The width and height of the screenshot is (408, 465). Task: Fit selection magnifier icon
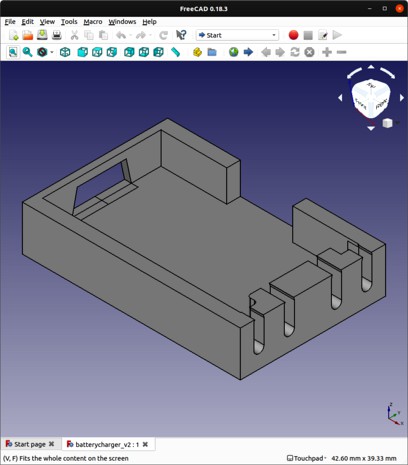[x=27, y=52]
